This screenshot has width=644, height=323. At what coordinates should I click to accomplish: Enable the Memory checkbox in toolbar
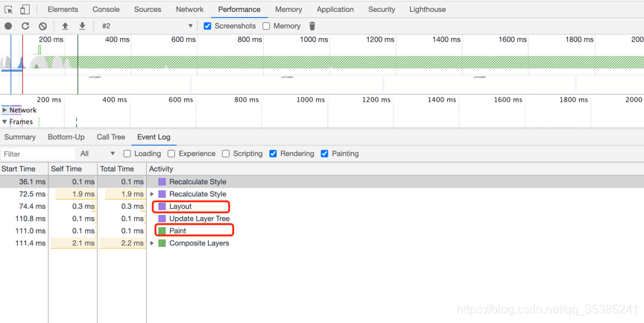[x=266, y=26]
